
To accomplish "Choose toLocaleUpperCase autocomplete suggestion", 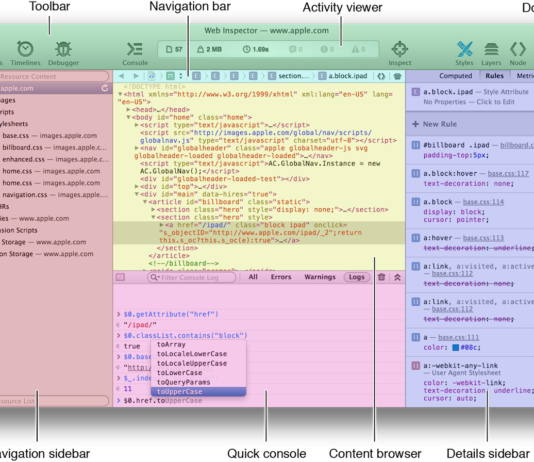I will pyautogui.click(x=199, y=363).
